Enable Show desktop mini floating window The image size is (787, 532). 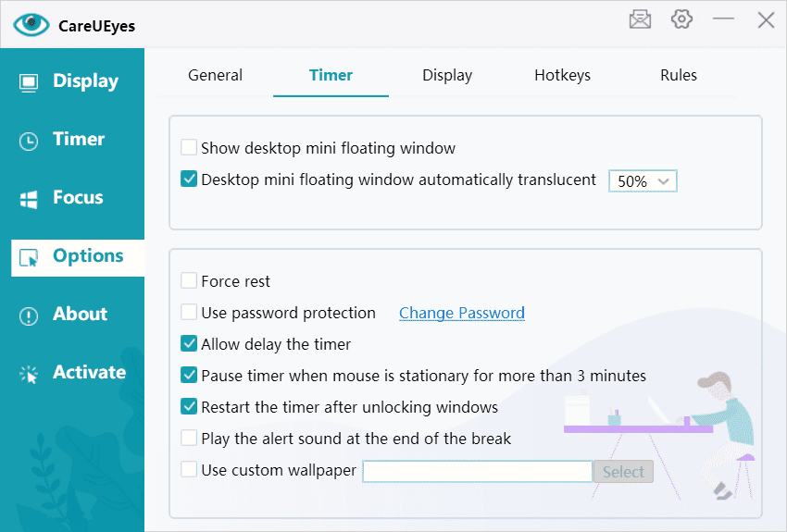pos(189,148)
